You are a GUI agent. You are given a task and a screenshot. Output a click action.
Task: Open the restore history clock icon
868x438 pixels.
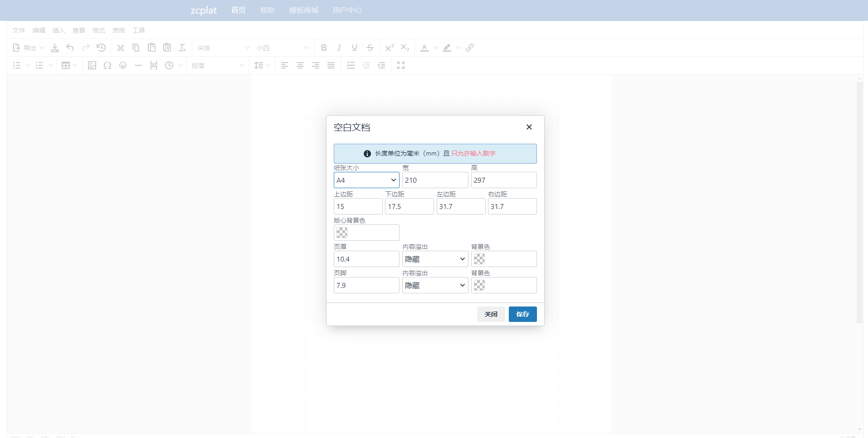tap(101, 48)
